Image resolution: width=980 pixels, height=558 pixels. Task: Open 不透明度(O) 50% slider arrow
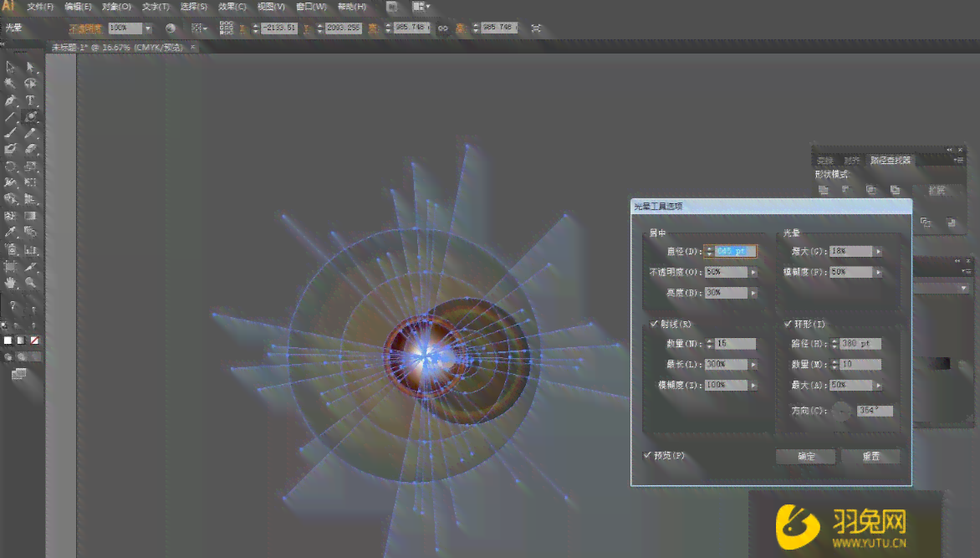point(753,272)
